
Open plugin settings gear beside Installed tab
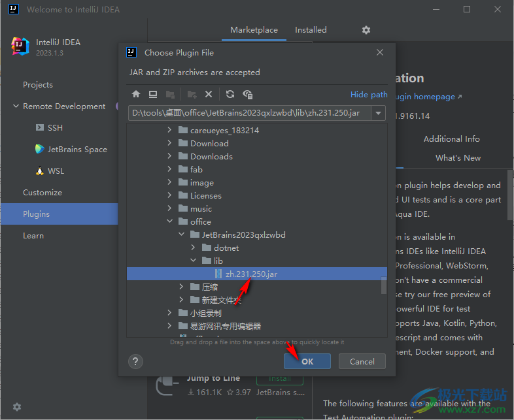point(366,30)
